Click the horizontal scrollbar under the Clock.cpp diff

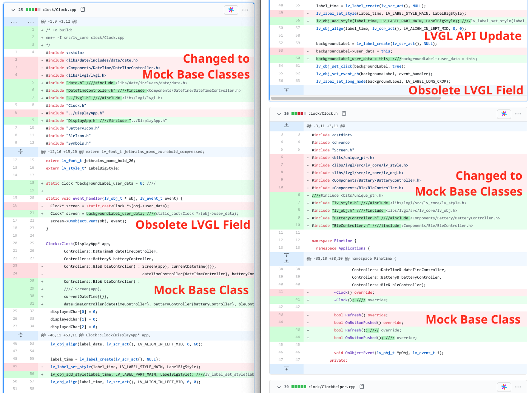[x=355, y=98]
